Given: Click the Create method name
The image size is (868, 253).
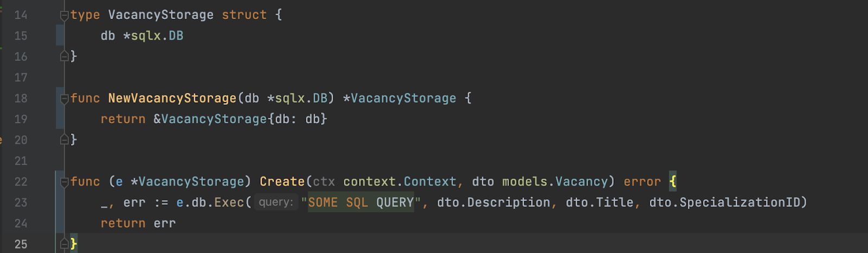Looking at the screenshot, I should (282, 181).
